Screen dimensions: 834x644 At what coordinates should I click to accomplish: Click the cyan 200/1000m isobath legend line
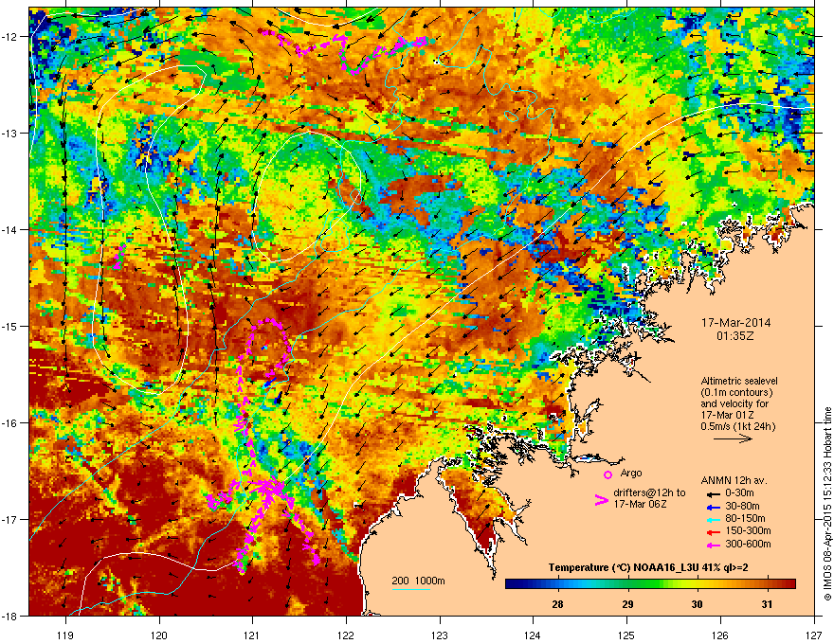411,589
